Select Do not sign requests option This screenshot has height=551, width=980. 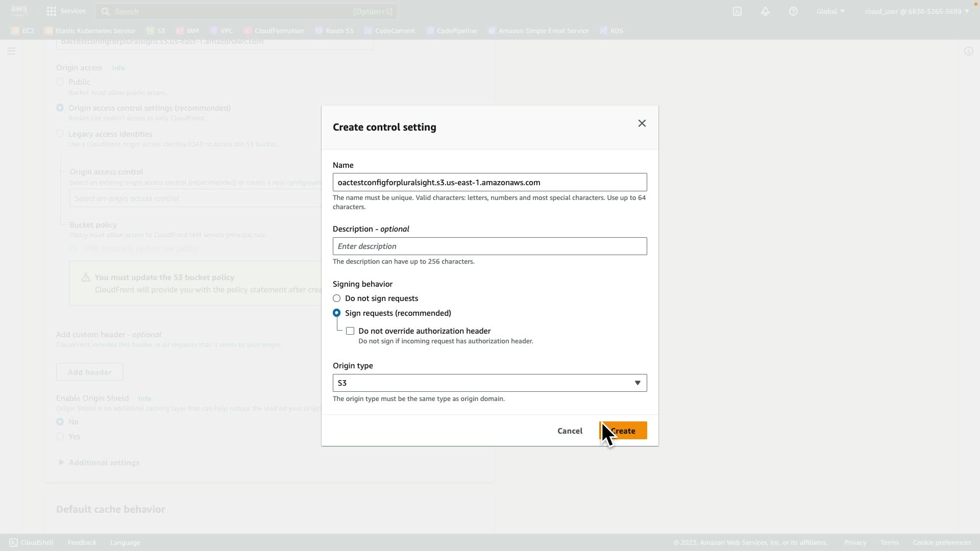pyautogui.click(x=337, y=298)
